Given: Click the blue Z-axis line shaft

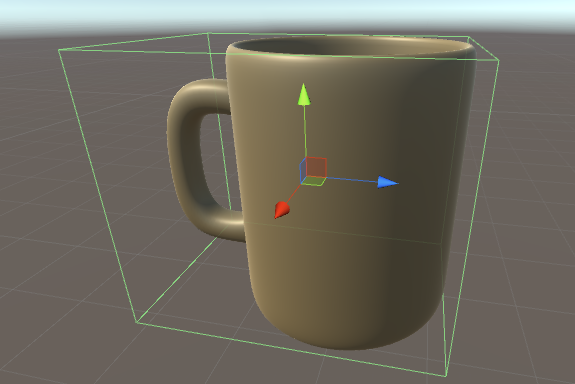Looking at the screenshot, I should 351,180.
